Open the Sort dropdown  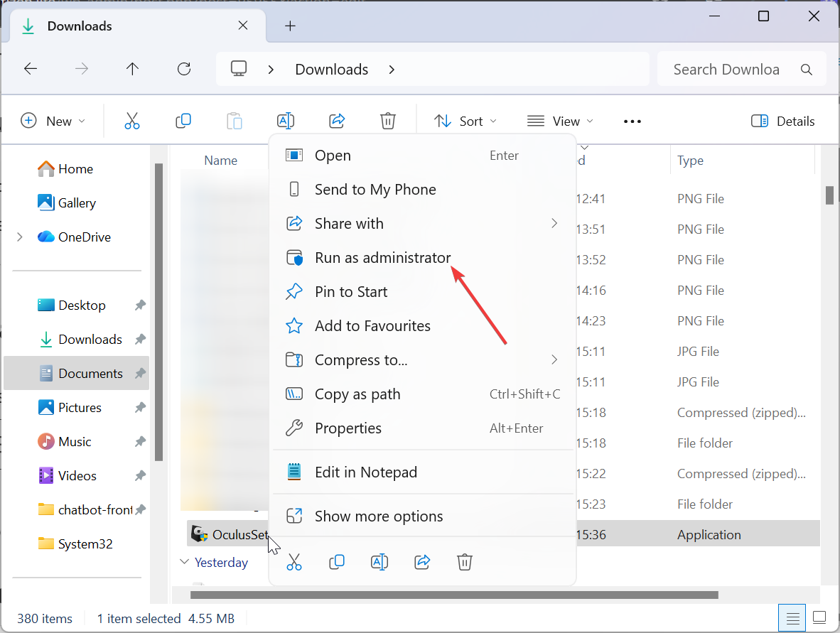click(x=465, y=121)
